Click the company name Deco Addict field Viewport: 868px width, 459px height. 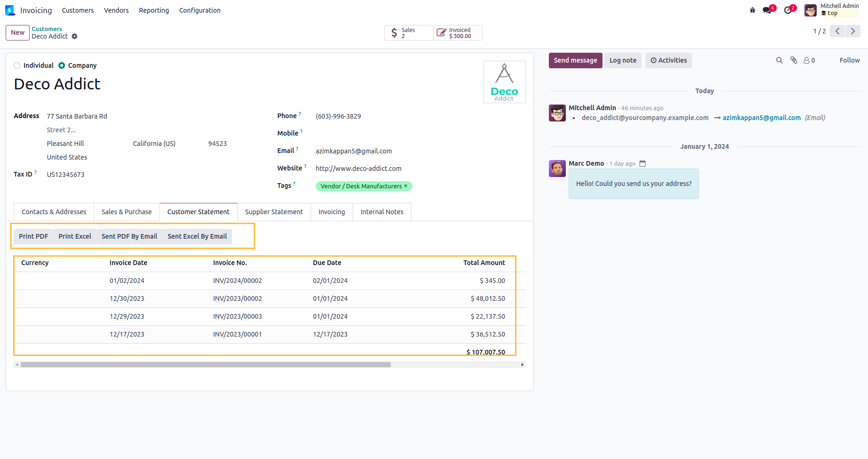[x=57, y=84]
